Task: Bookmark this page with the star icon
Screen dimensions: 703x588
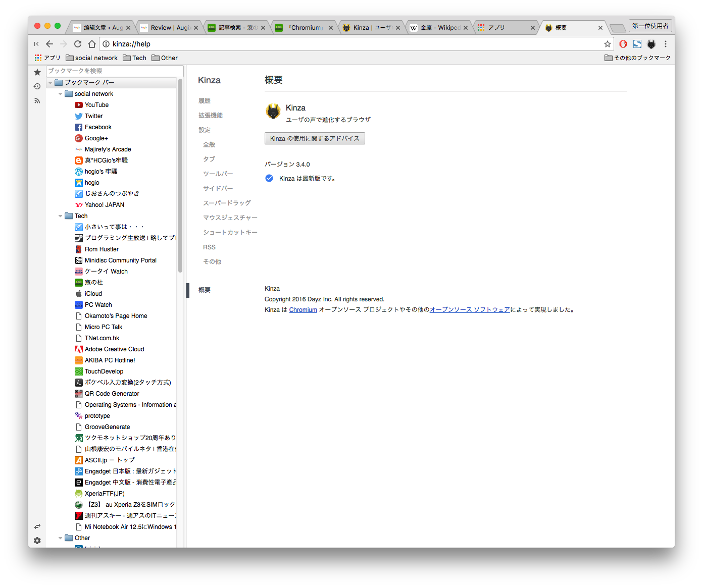Action: (607, 44)
